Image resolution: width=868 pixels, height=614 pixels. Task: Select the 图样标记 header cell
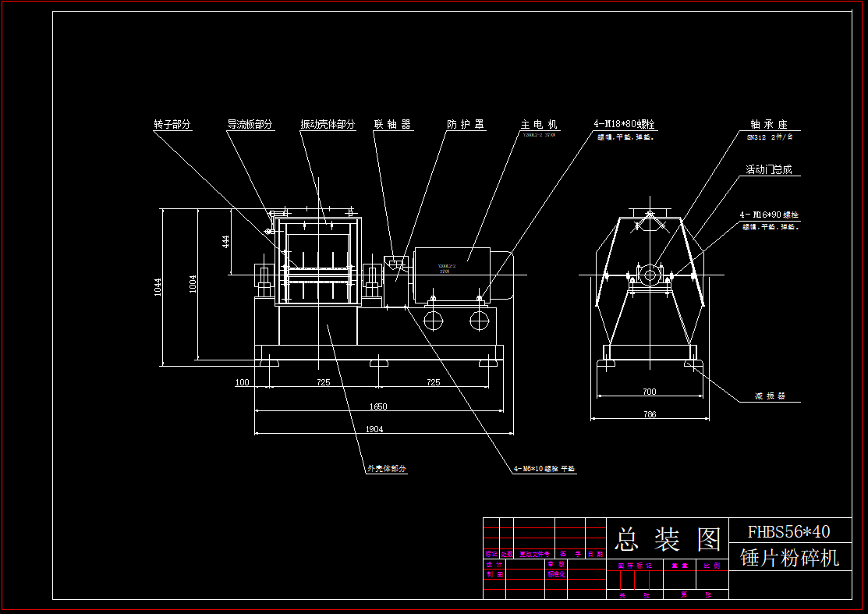[x=635, y=566]
